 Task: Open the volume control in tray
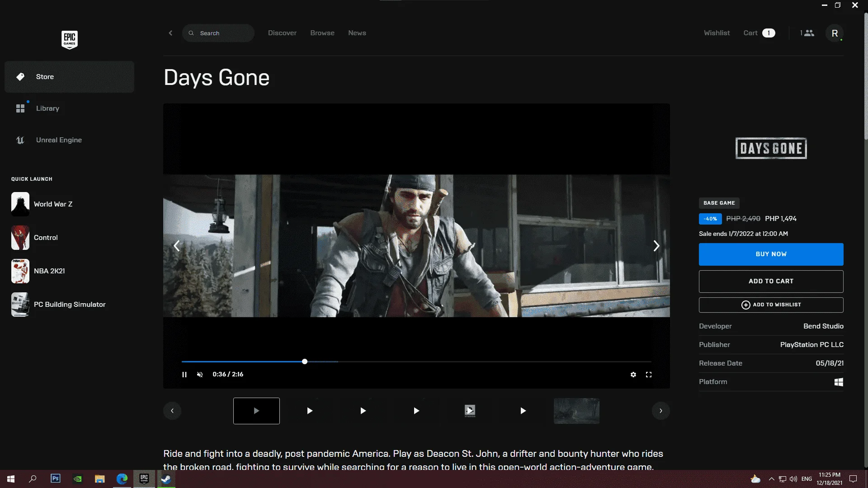[793, 479]
